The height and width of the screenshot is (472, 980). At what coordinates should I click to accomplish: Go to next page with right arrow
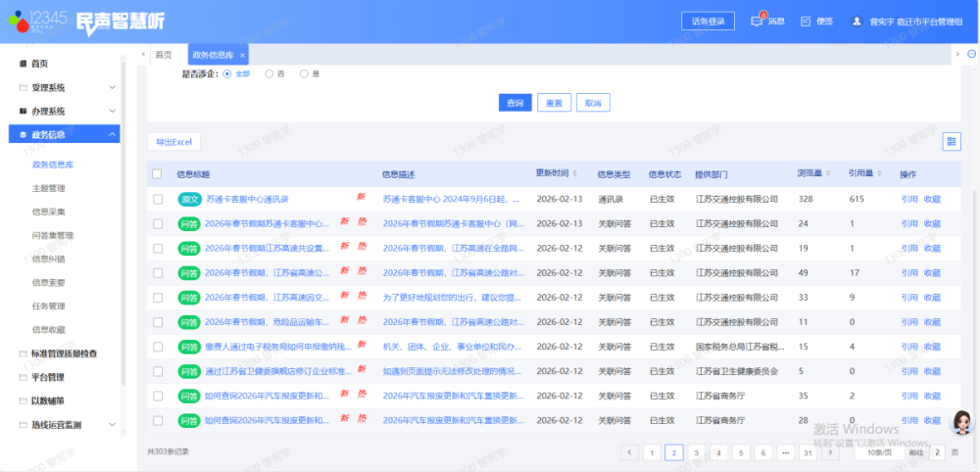point(828,452)
